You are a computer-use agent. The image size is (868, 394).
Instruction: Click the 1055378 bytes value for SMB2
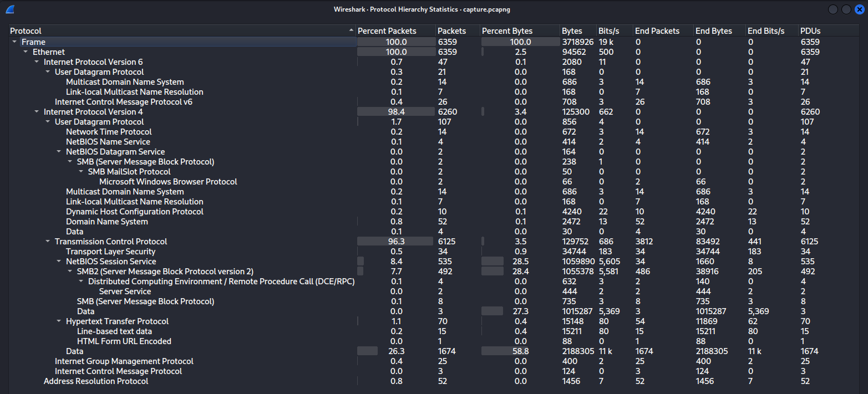tap(577, 272)
